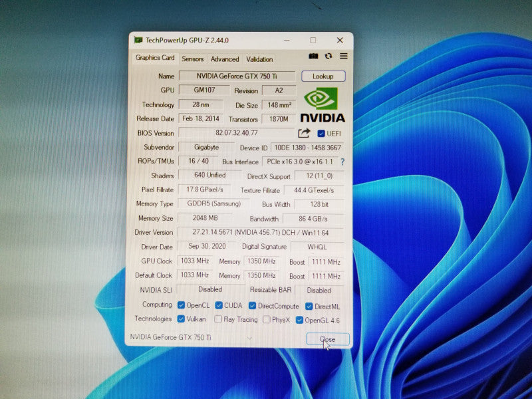Image resolution: width=532 pixels, height=399 pixels.
Task: Click the Default Clock field 1033 MHz
Action: pos(194,275)
